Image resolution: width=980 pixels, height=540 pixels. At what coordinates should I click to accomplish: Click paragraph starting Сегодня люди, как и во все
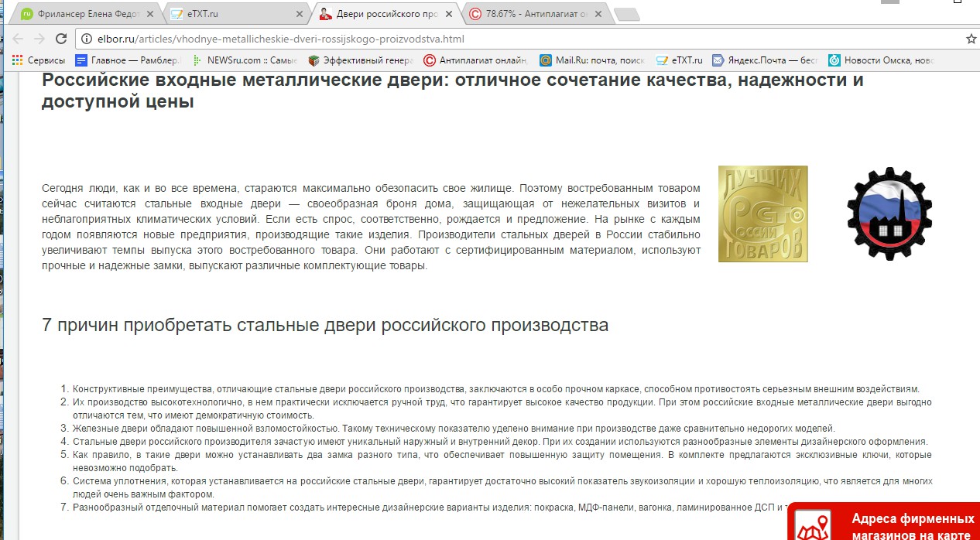click(371, 227)
